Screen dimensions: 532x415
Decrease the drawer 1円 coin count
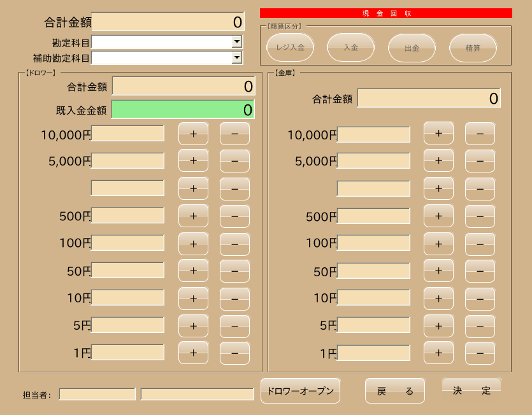coord(235,353)
